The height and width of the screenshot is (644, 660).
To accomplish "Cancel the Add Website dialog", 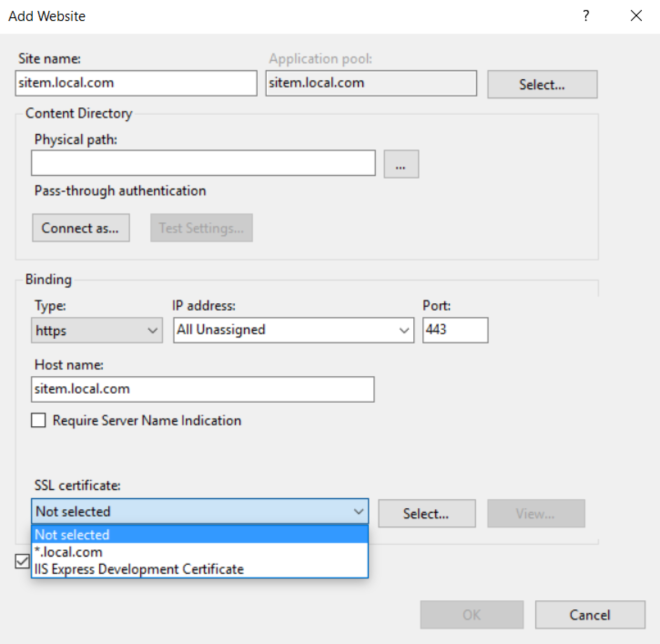I will (590, 615).
